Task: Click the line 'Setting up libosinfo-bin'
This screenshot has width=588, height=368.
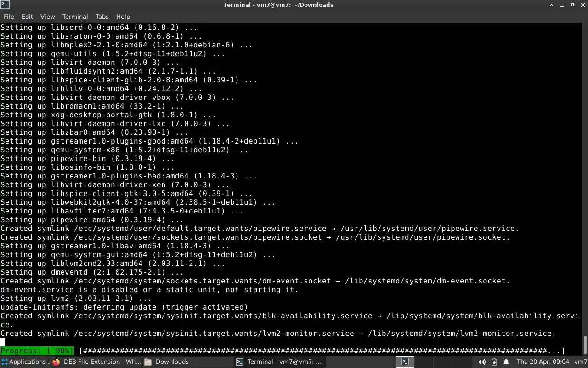Action: tap(87, 167)
